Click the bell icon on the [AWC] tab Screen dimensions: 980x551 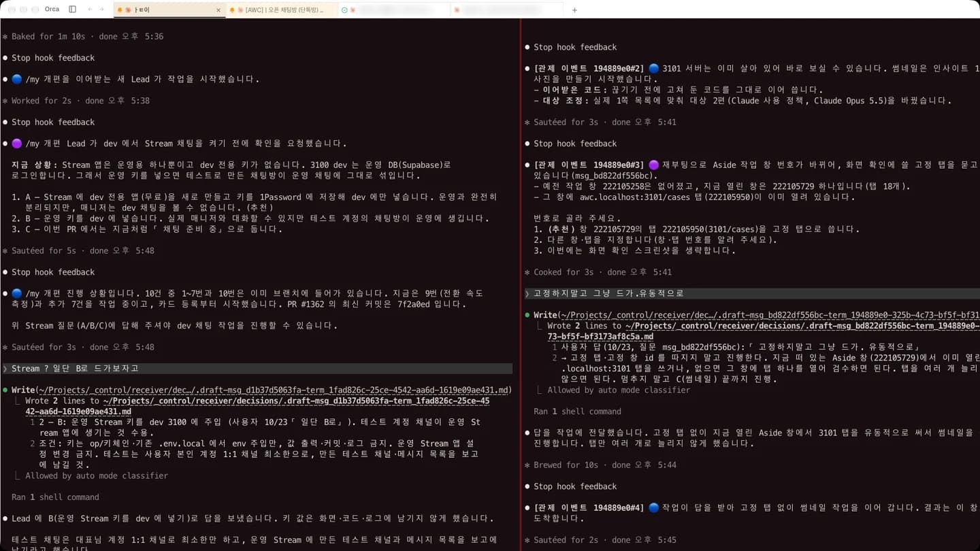point(232,10)
